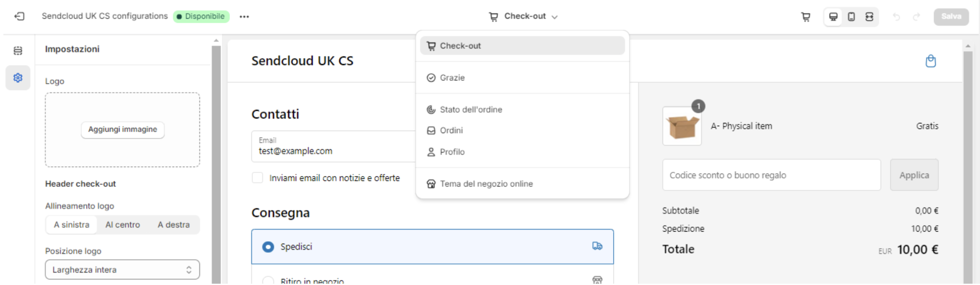This screenshot has width=980, height=285.
Task: Open the three-dot menu next to Disponibile
Action: [244, 16]
